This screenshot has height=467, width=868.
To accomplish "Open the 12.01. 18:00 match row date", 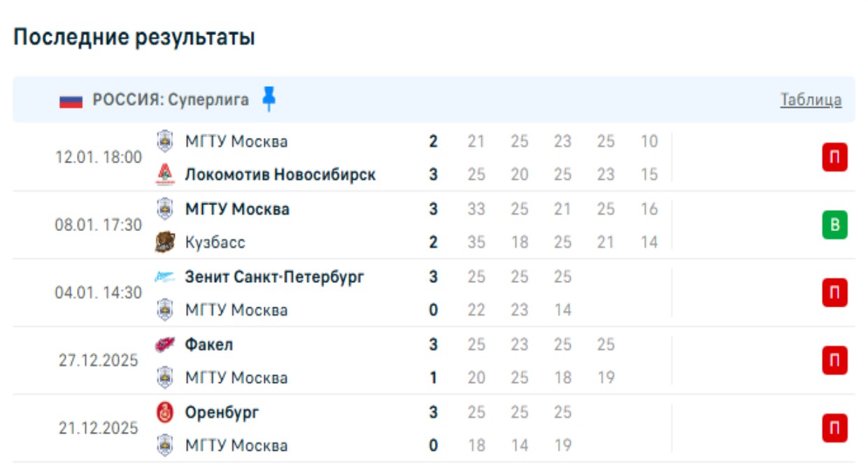I will pyautogui.click(x=99, y=158).
